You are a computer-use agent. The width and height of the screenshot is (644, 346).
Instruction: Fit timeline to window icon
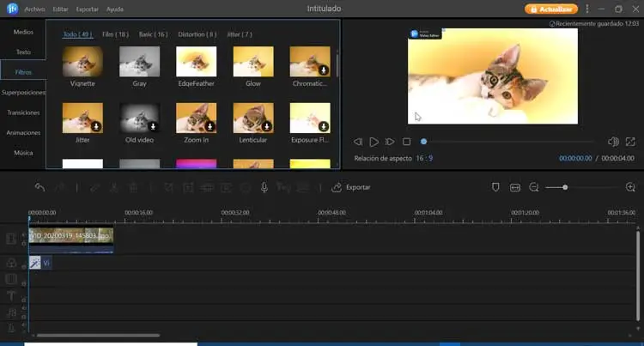[x=514, y=187]
